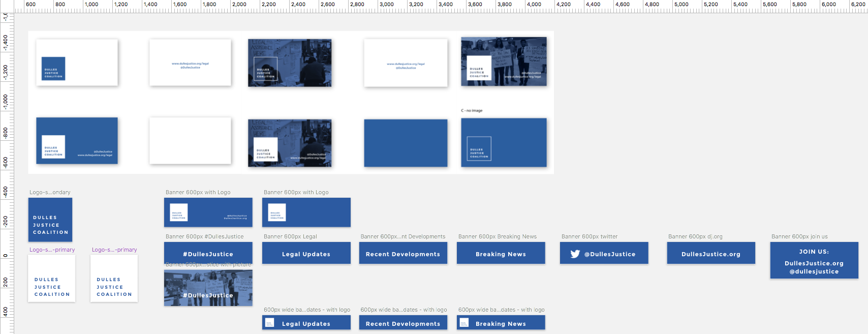Click white logo on bottom-row Legal Assistance photo card
868x334 pixels.
tap(265, 149)
